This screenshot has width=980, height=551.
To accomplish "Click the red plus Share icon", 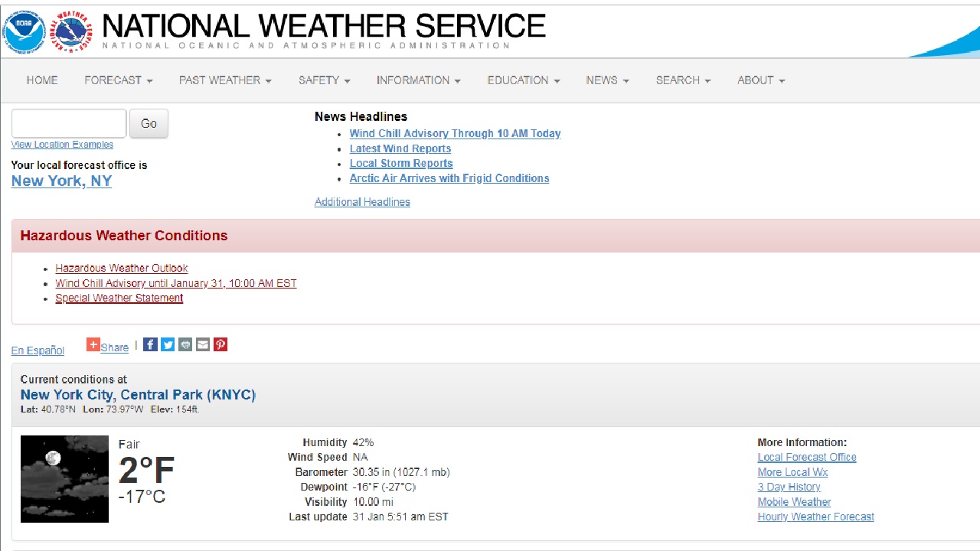I will [93, 344].
